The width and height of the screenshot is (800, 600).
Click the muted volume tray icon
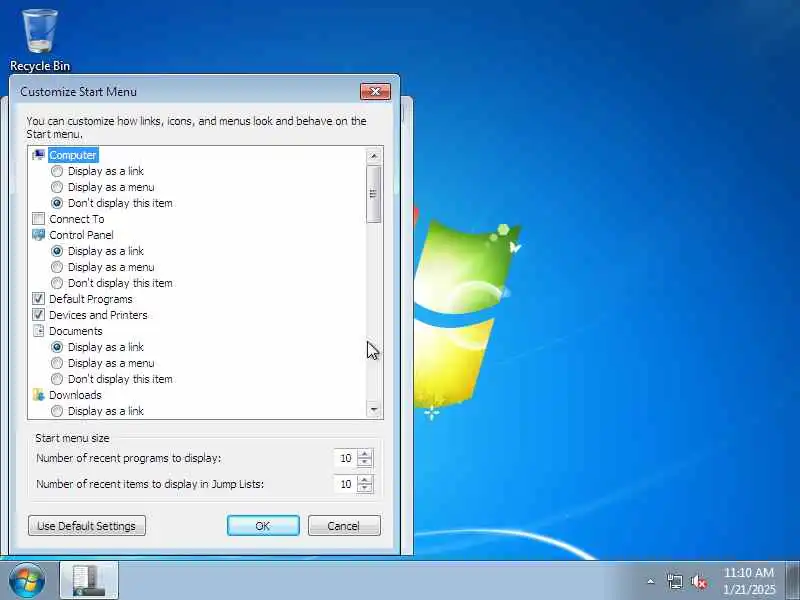699,581
